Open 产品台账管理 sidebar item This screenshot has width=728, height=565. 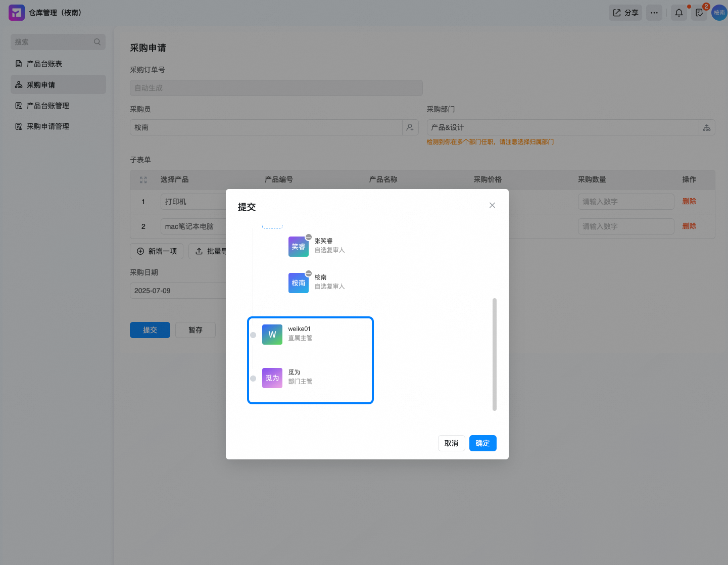[x=48, y=106]
